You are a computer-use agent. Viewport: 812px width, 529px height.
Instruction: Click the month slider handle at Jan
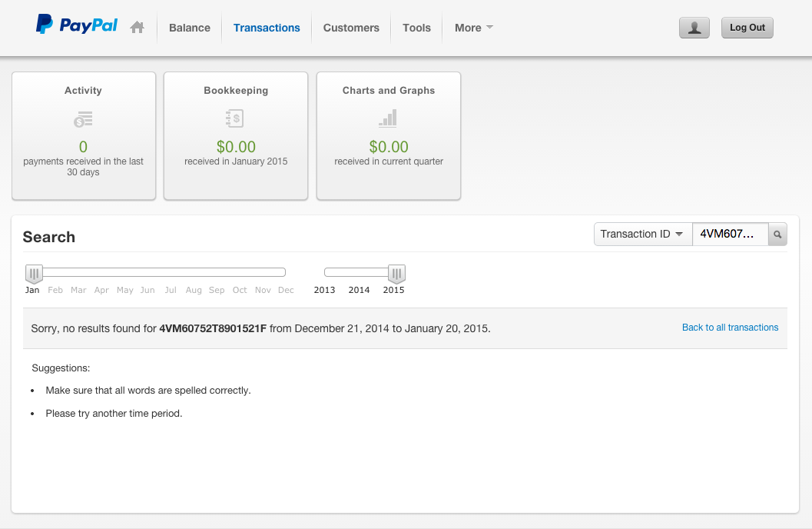click(x=34, y=273)
